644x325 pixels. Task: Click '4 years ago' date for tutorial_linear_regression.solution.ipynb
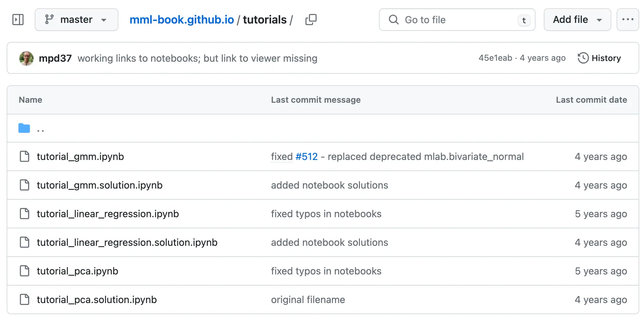(601, 242)
